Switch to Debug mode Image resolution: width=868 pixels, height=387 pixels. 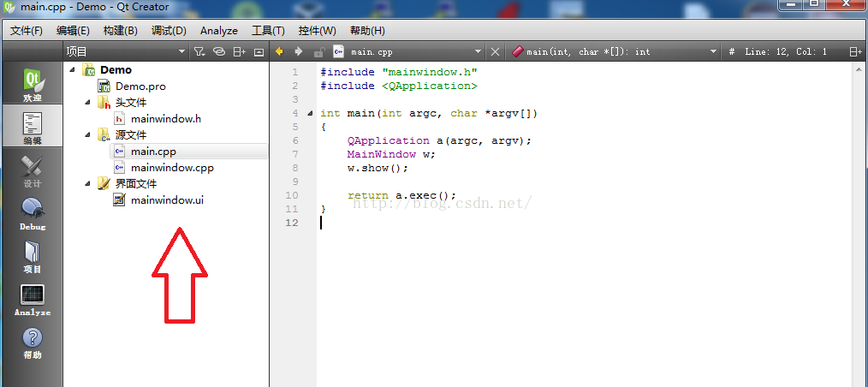tap(33, 212)
